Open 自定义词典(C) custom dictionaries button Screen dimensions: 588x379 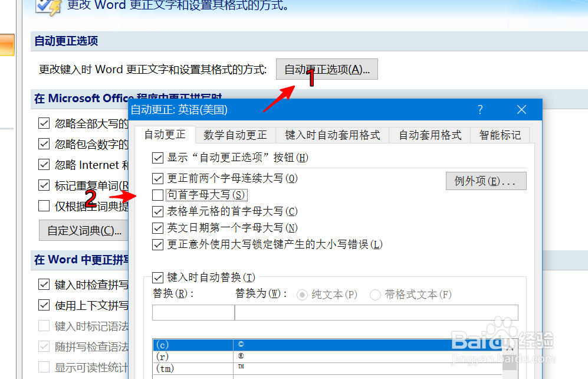84,230
